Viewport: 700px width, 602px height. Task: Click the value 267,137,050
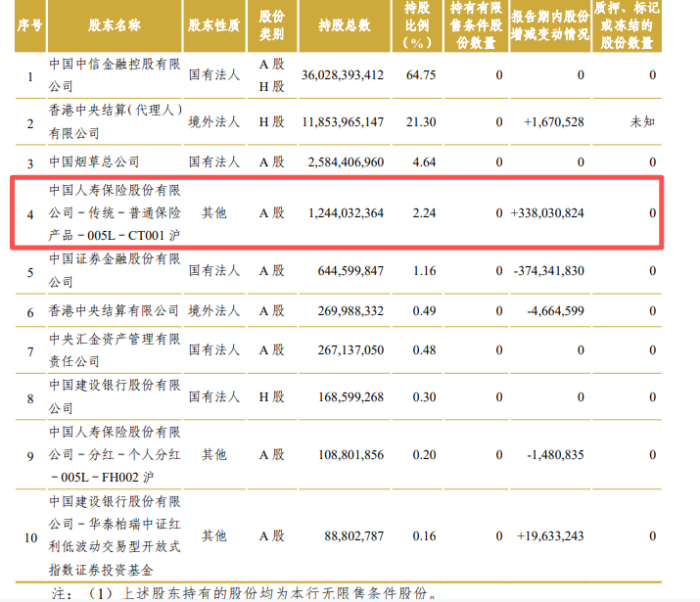[x=350, y=349]
